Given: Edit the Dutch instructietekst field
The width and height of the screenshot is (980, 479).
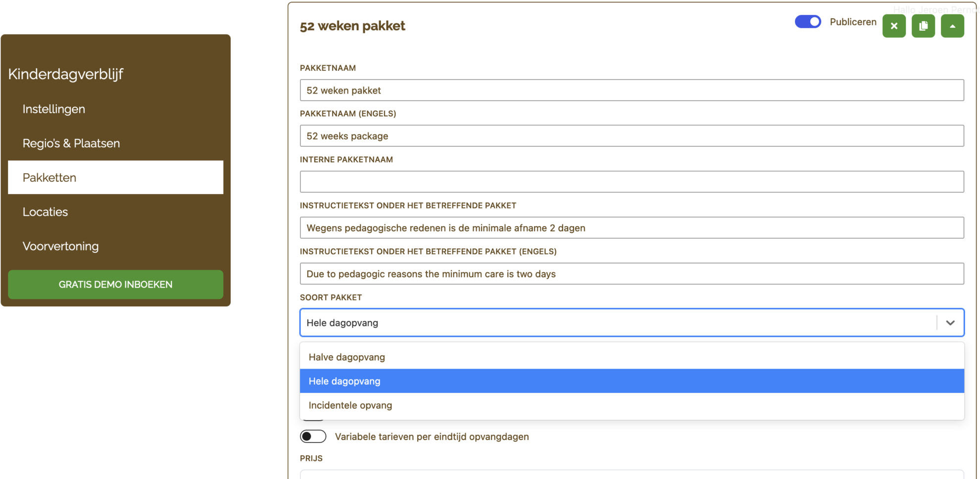Looking at the screenshot, I should click(x=631, y=228).
